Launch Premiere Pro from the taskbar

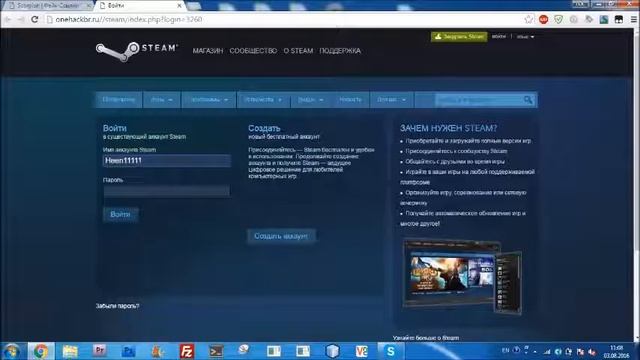click(99, 350)
